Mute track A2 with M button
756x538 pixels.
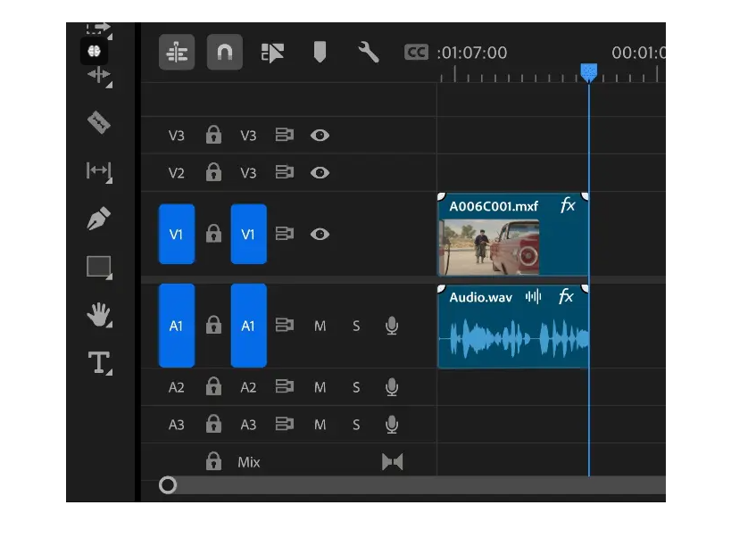pos(320,387)
